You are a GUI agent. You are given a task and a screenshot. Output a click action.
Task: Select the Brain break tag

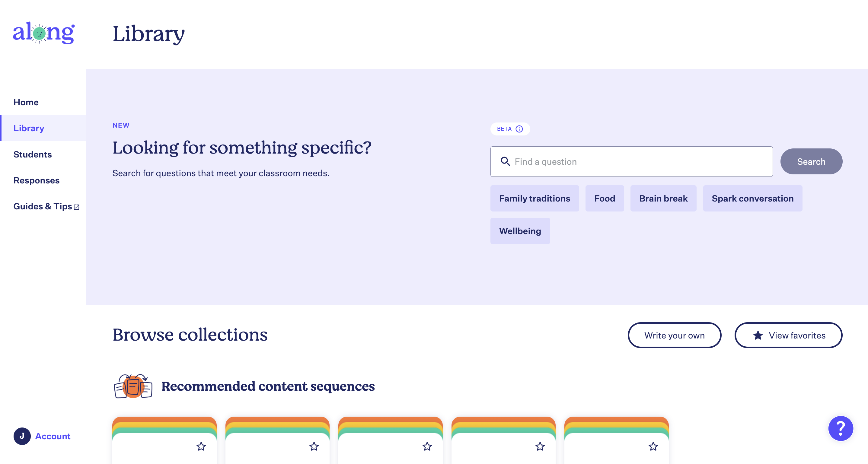click(x=663, y=198)
